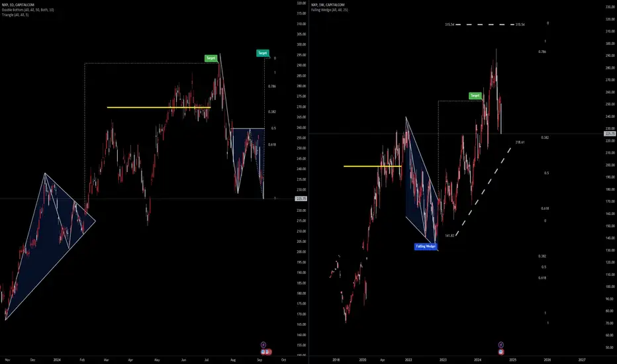Select the yellow horizontal line on weekly chart

[372, 166]
